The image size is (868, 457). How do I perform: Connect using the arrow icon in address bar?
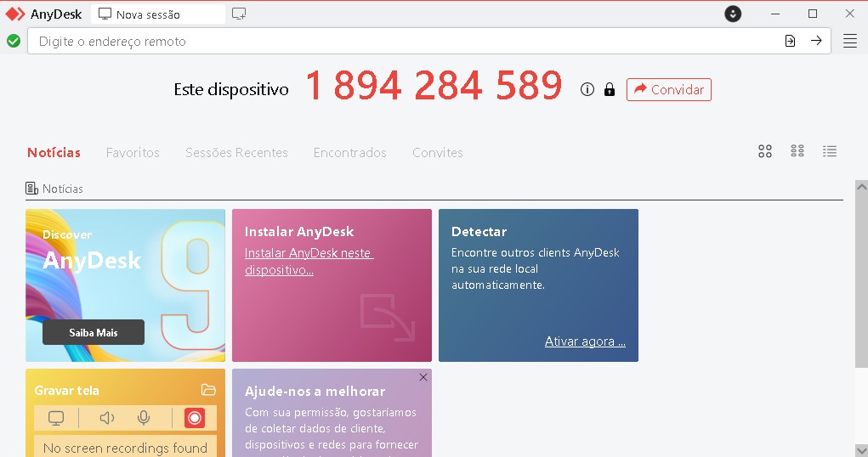pyautogui.click(x=816, y=41)
